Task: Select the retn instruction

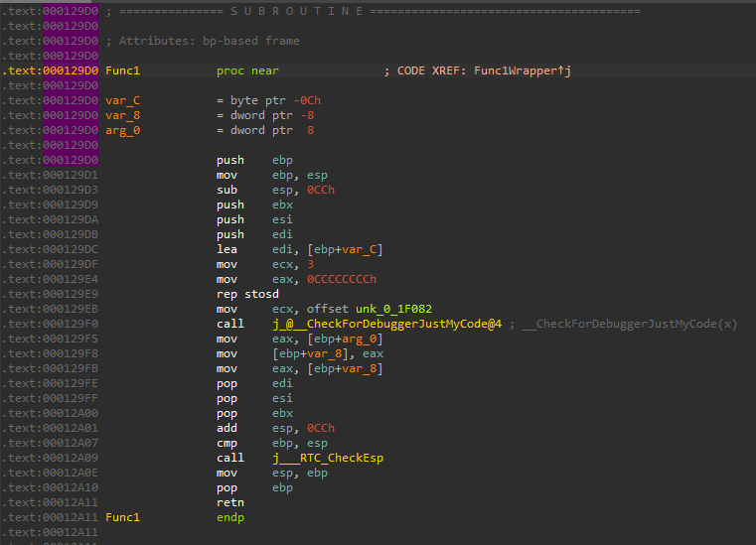Action: 230,503
